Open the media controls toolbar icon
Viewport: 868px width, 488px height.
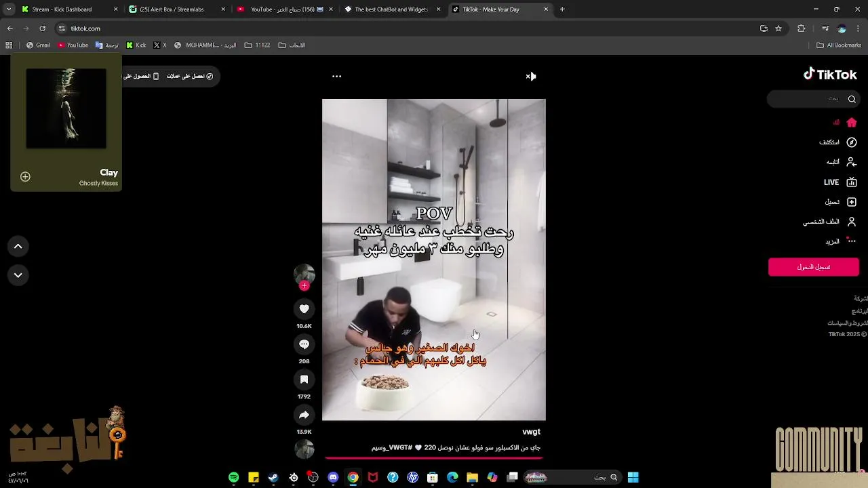(x=825, y=28)
